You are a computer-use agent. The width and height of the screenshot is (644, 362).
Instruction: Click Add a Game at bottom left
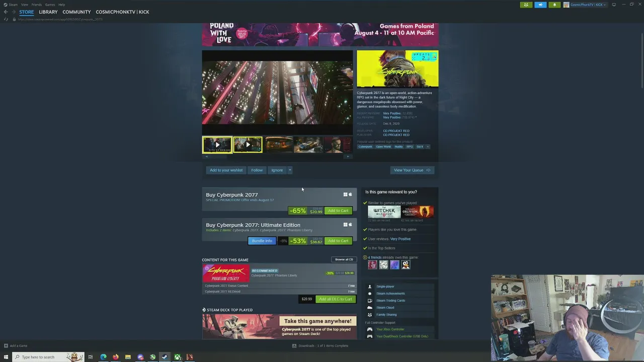click(x=16, y=346)
